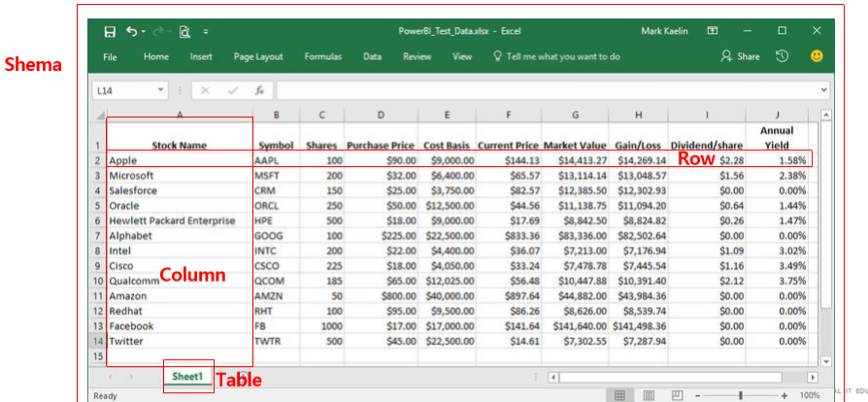Click the Redo arrow icon
Viewport: 868px width, 402px height.
[157, 32]
